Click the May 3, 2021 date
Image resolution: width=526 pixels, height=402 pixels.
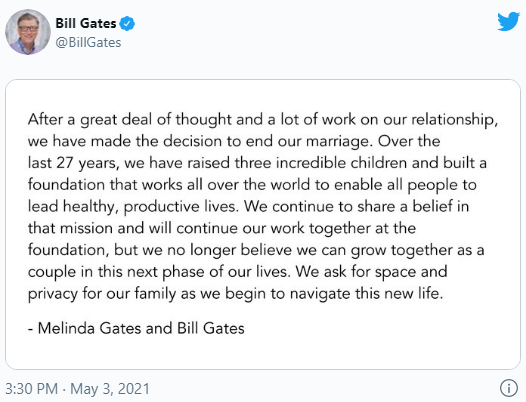coord(110,389)
